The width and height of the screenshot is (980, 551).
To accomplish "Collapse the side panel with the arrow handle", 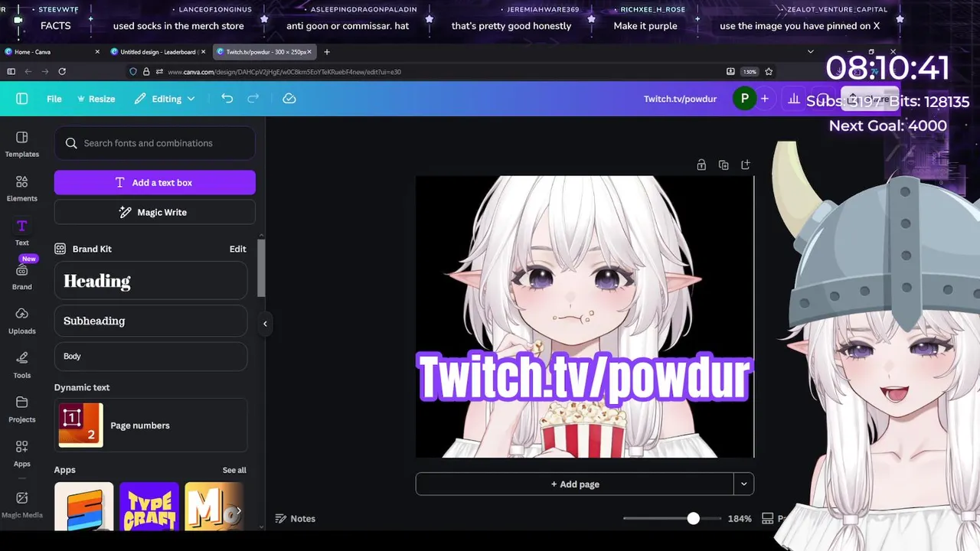I will (x=265, y=324).
